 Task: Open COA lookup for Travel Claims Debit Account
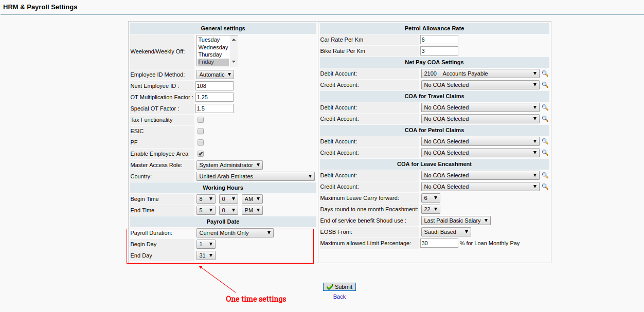pyautogui.click(x=545, y=107)
